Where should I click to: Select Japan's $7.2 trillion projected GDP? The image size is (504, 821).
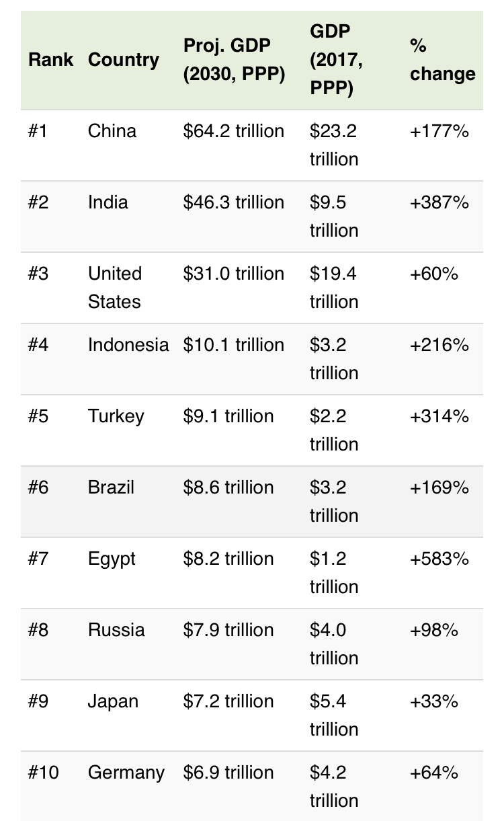(x=228, y=701)
